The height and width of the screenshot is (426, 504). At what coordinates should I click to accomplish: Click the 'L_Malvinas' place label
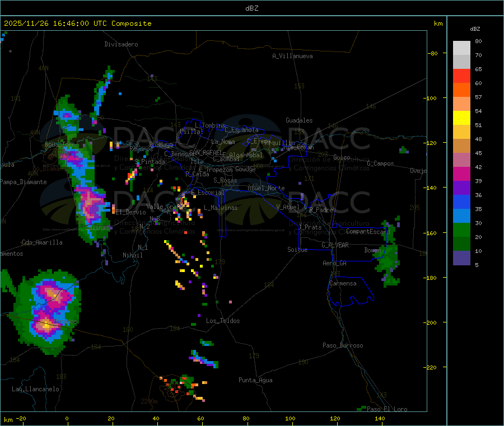coord(221,208)
